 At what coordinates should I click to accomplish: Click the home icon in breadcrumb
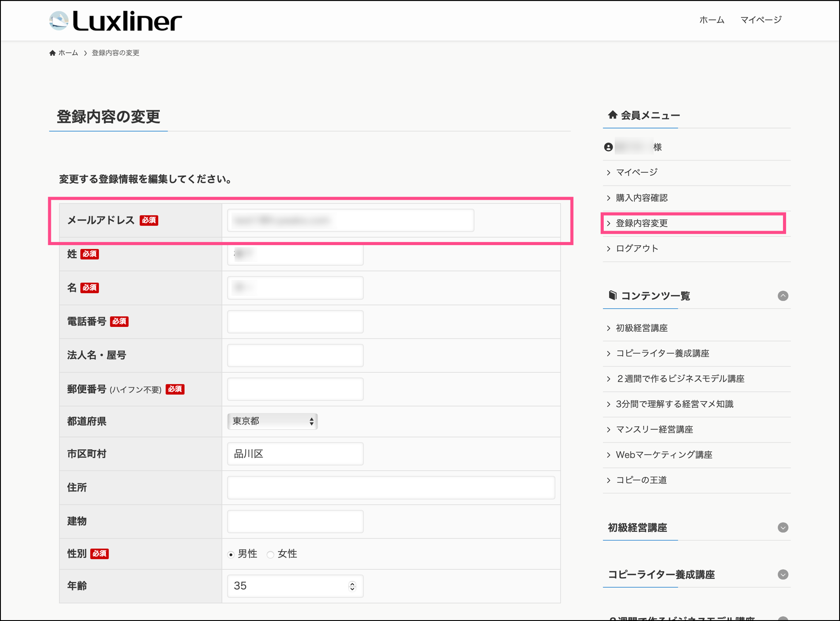pos(53,53)
